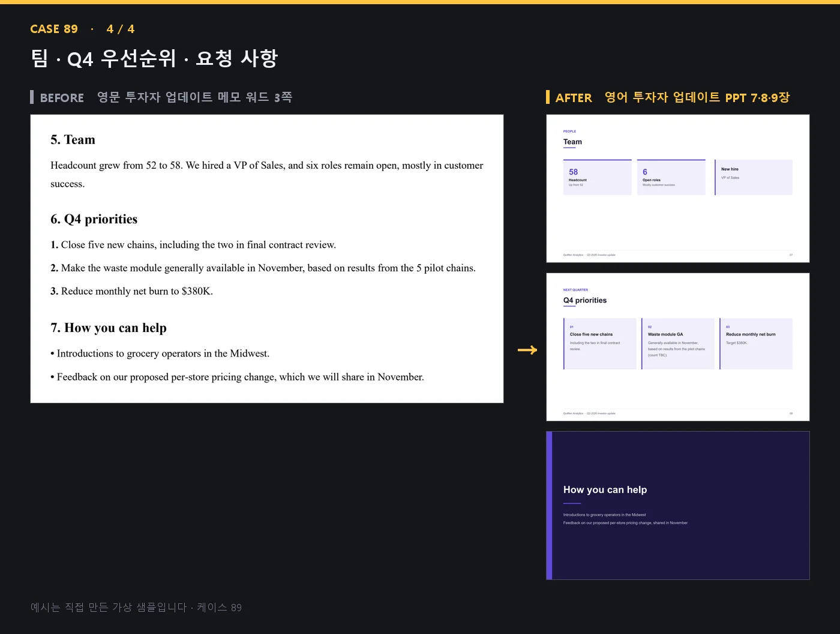
Task: Click the title "팀 · Q4 우선순위 · 요청 사항"
Action: pos(154,58)
